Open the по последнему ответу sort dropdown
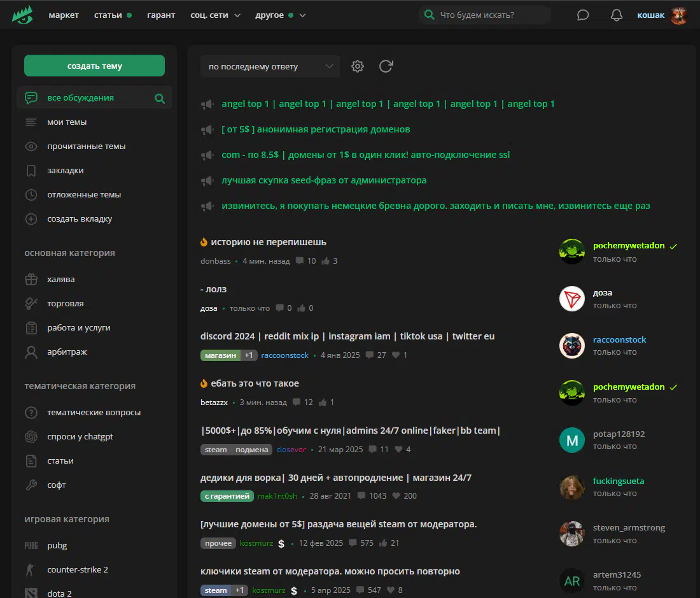 click(x=270, y=66)
